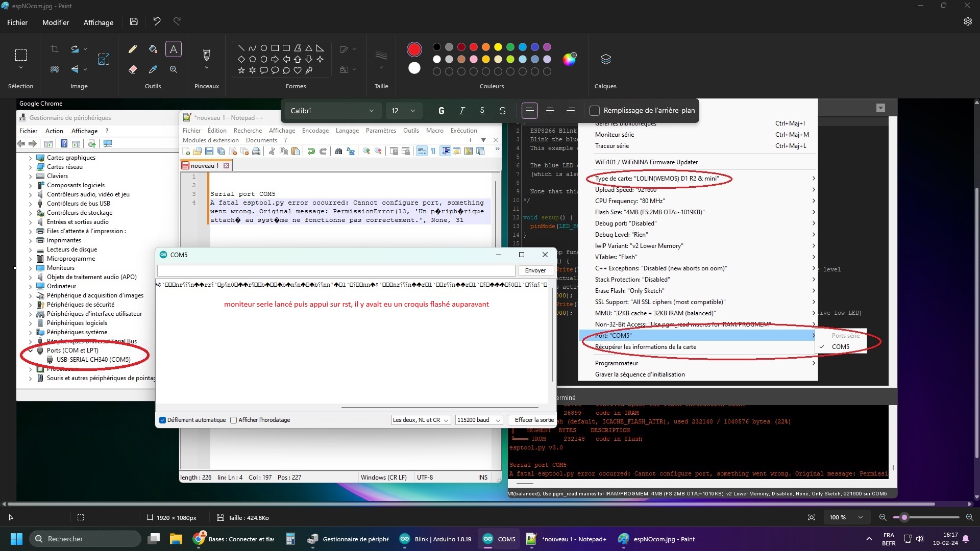This screenshot has width=980, height=551.
Task: Open the 100 % zoom level dropdown
Action: click(x=846, y=517)
